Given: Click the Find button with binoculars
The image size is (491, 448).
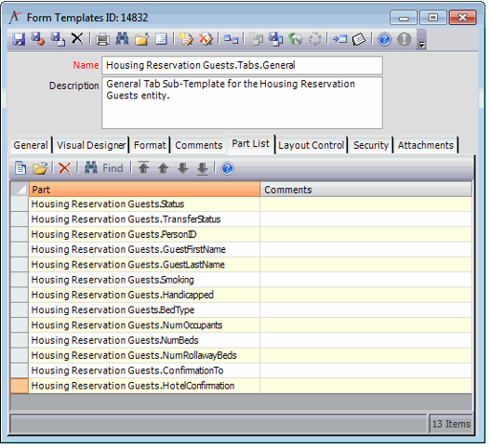Looking at the screenshot, I should coord(103,168).
